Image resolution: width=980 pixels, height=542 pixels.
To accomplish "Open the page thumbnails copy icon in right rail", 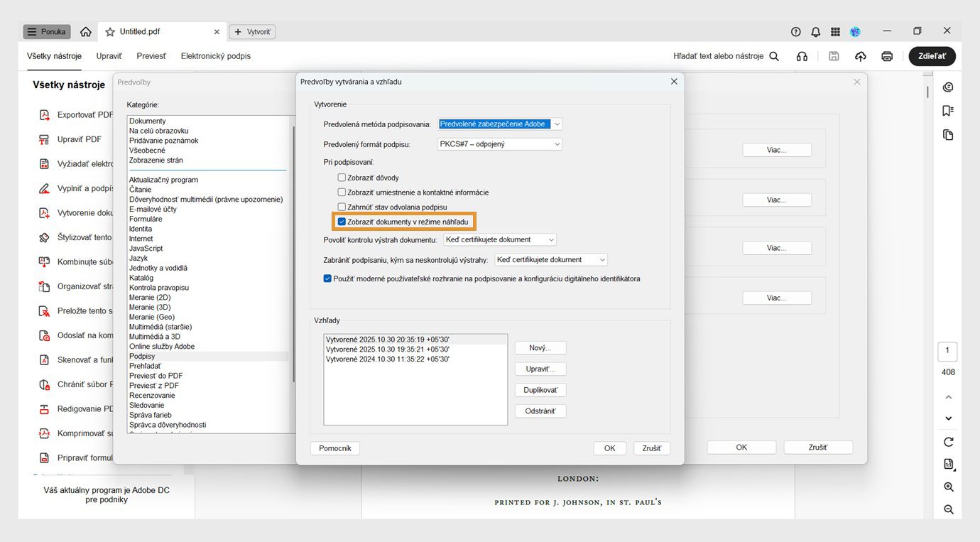I will [x=948, y=135].
